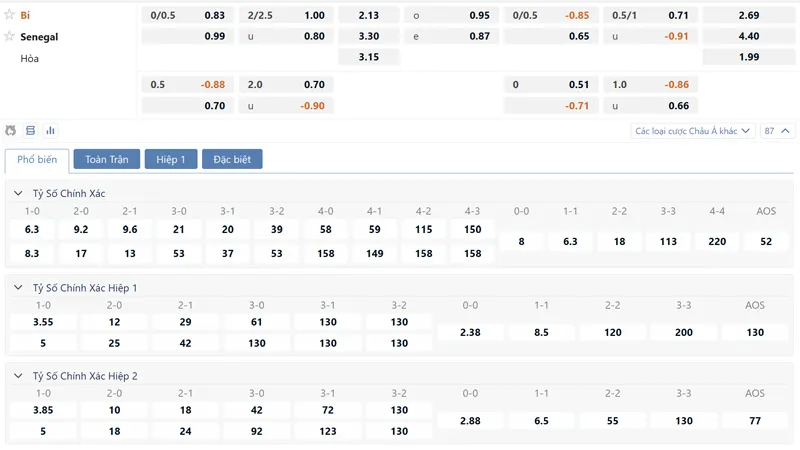Select under odds 0.80 full match

pos(286,36)
